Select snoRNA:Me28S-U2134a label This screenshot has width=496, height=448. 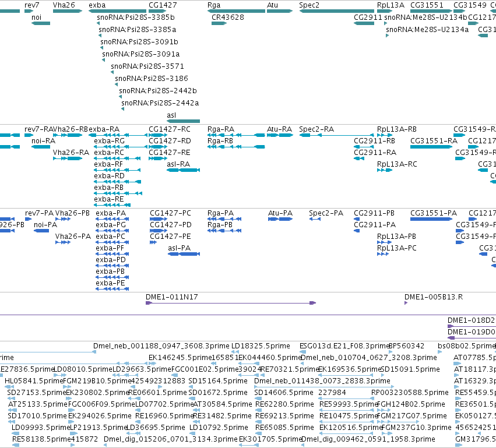point(427,30)
